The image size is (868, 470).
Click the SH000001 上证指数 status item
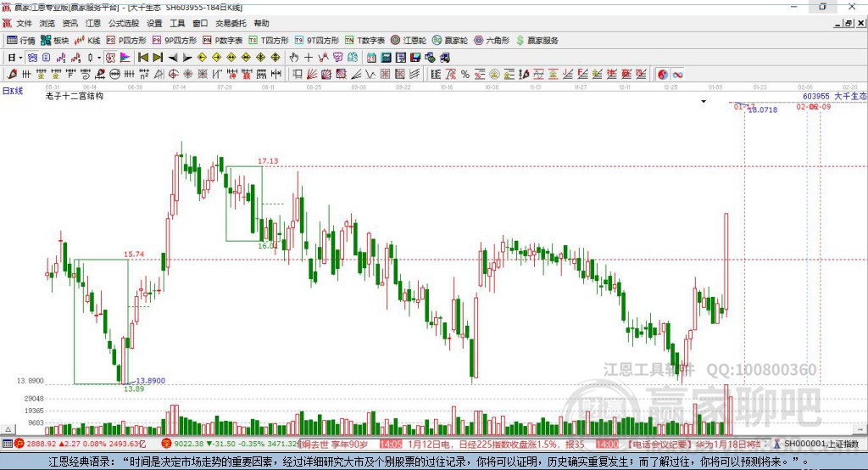818,444
